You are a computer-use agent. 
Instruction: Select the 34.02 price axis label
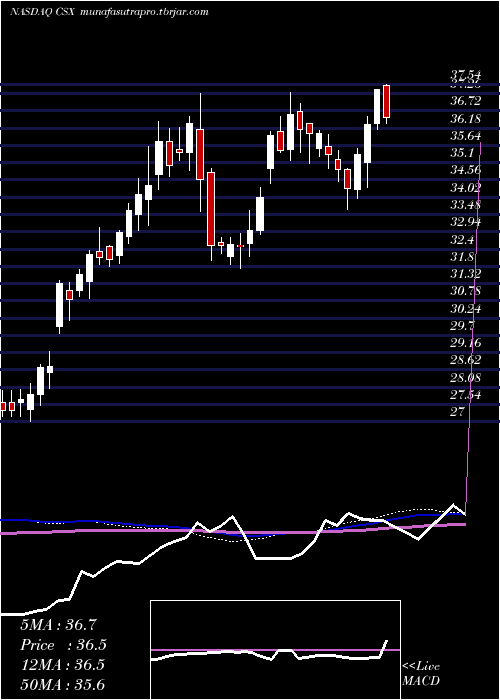point(466,188)
